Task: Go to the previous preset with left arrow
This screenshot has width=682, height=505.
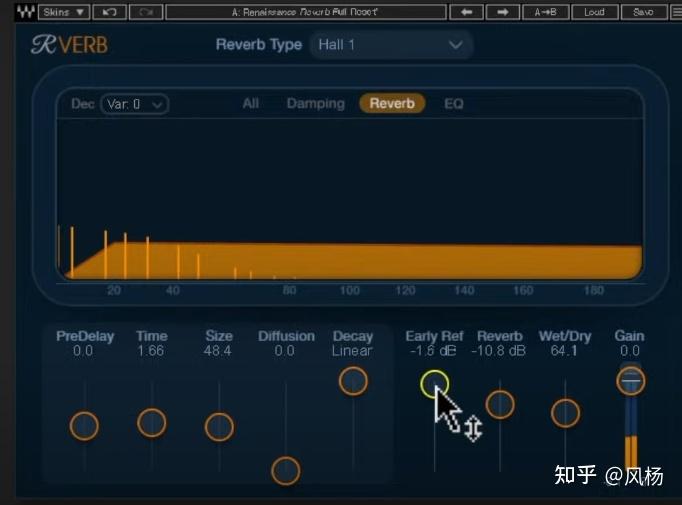Action: 466,12
